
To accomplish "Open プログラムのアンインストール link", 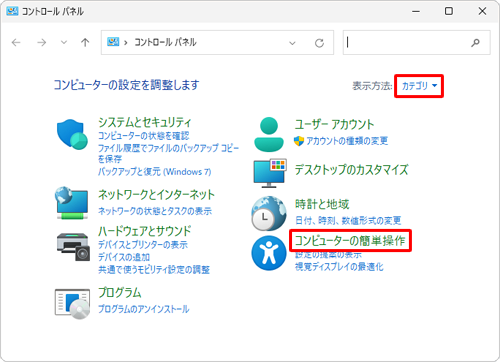I will coord(144,309).
